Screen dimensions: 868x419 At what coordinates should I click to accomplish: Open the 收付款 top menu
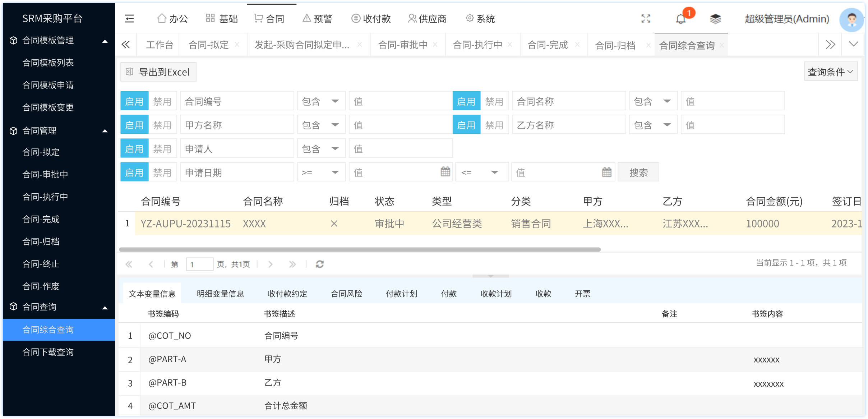[371, 19]
